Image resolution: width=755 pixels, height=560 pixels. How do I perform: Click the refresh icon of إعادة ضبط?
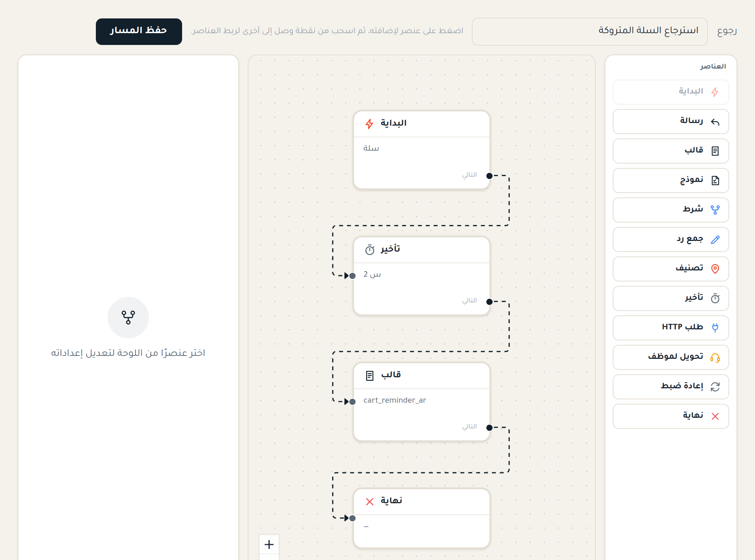click(715, 387)
